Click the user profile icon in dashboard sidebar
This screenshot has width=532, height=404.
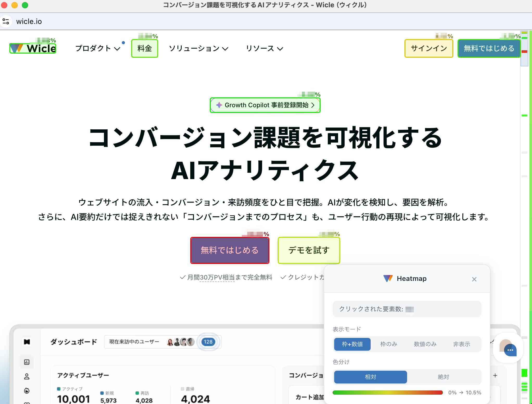pos(27,376)
